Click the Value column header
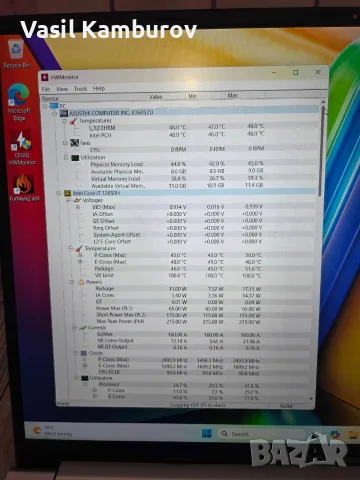 click(166, 97)
